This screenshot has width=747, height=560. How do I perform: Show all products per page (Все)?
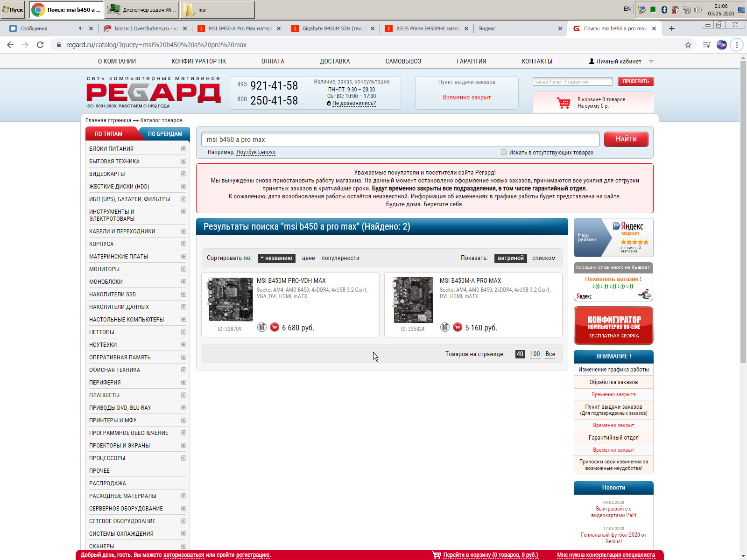550,354
